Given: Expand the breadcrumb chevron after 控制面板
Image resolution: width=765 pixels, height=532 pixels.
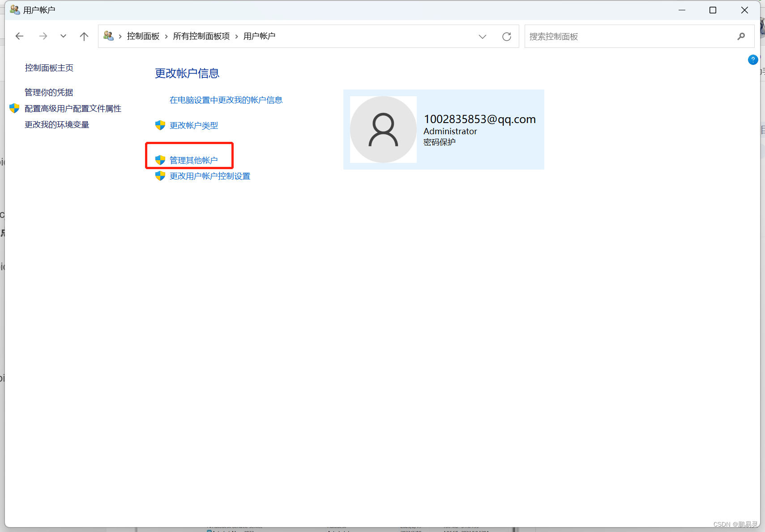Looking at the screenshot, I should 166,36.
